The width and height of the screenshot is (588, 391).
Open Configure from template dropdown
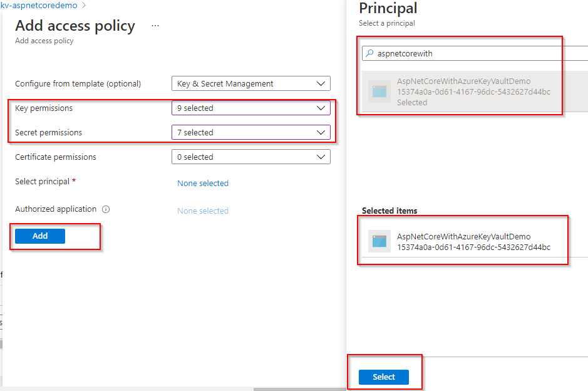251,84
